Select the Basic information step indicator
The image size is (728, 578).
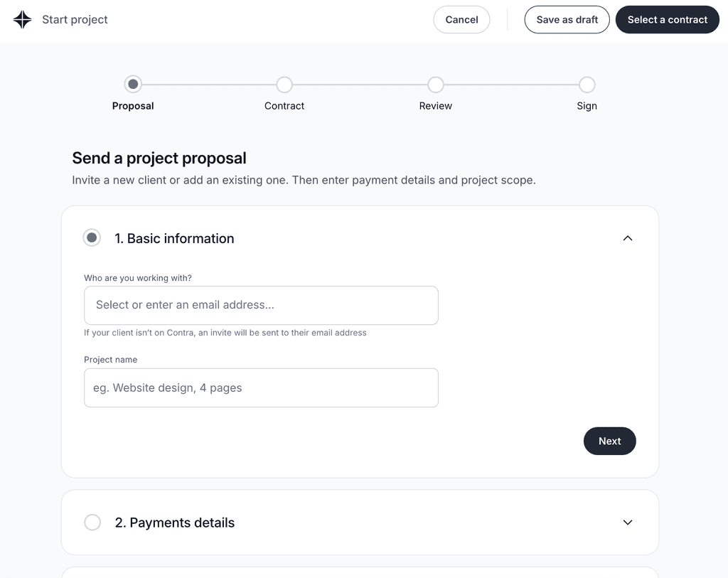tap(92, 237)
